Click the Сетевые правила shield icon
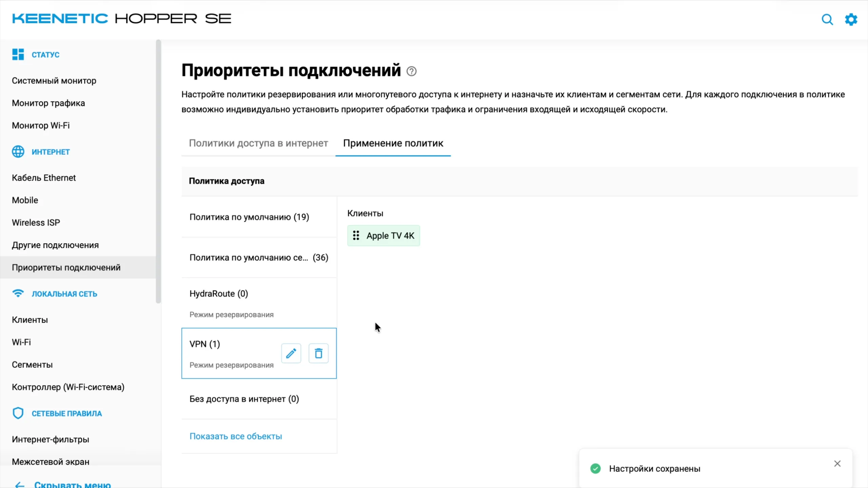Image resolution: width=868 pixels, height=488 pixels. (18, 413)
